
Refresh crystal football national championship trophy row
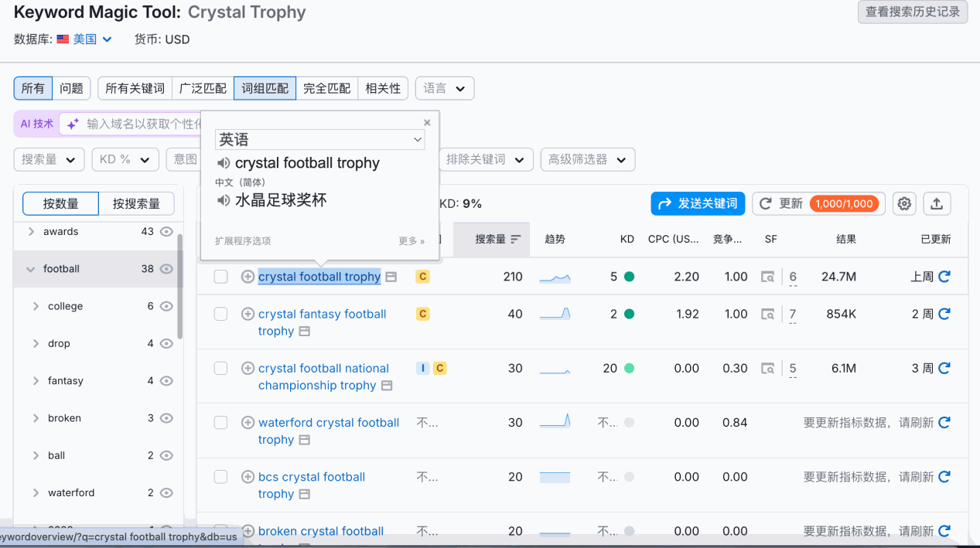point(944,368)
